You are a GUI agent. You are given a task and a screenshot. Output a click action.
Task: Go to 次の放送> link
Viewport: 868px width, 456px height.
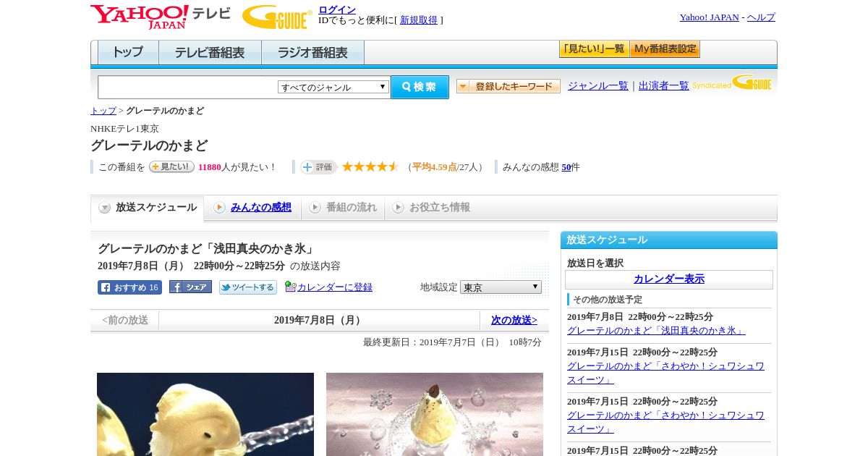tap(514, 320)
